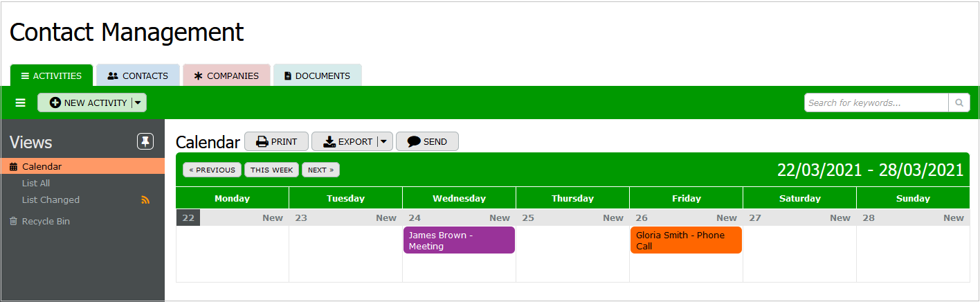This screenshot has height=302, width=980.
Task: Open the Documents tab
Action: [317, 75]
